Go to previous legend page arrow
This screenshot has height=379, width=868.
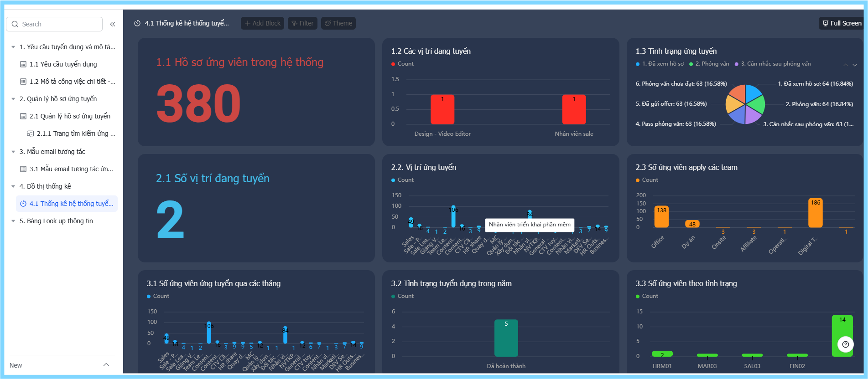[x=846, y=65]
